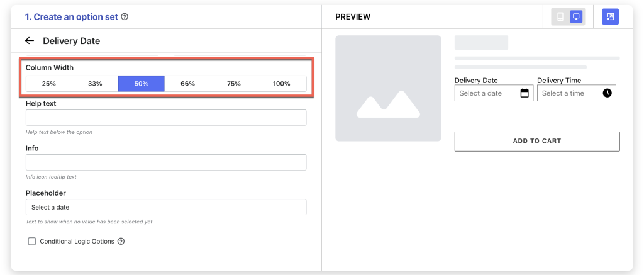
Task: Switch preview to mobile view
Action: pyautogui.click(x=560, y=17)
